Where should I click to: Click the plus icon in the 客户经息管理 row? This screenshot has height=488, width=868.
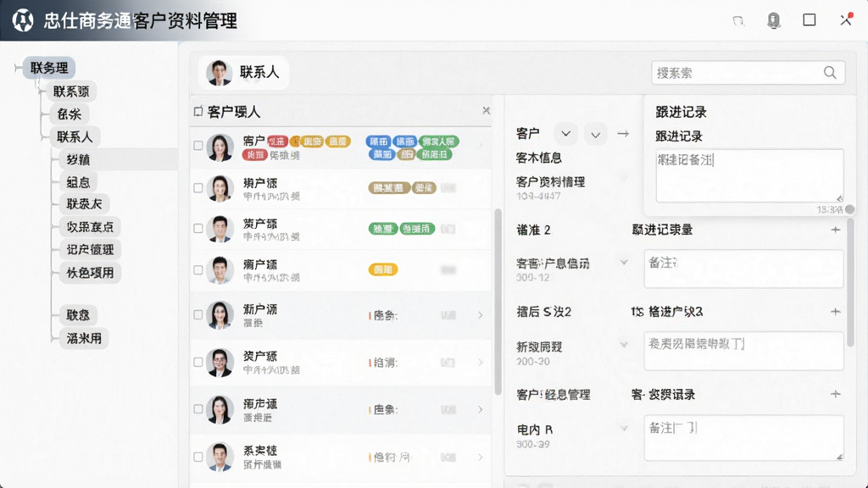pos(835,394)
